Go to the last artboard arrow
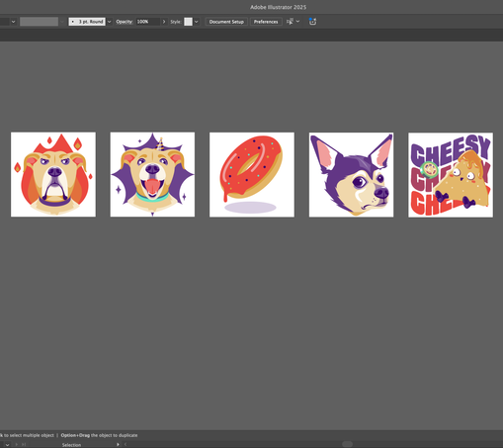The height and width of the screenshot is (448, 503). point(24,445)
